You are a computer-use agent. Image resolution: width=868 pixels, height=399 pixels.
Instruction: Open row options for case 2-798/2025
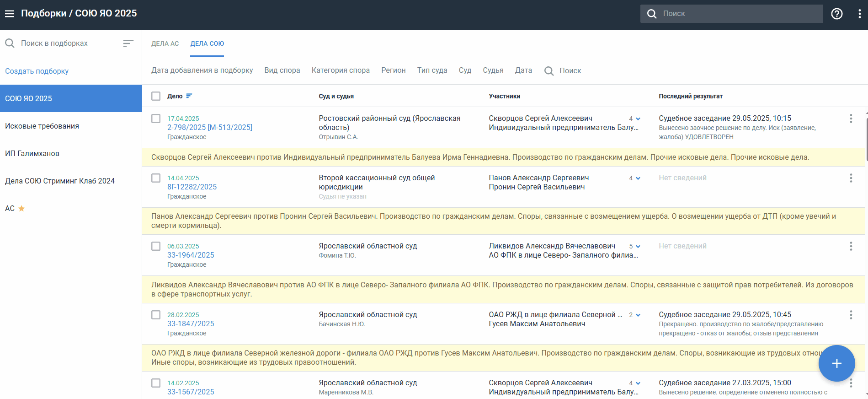coord(851,119)
